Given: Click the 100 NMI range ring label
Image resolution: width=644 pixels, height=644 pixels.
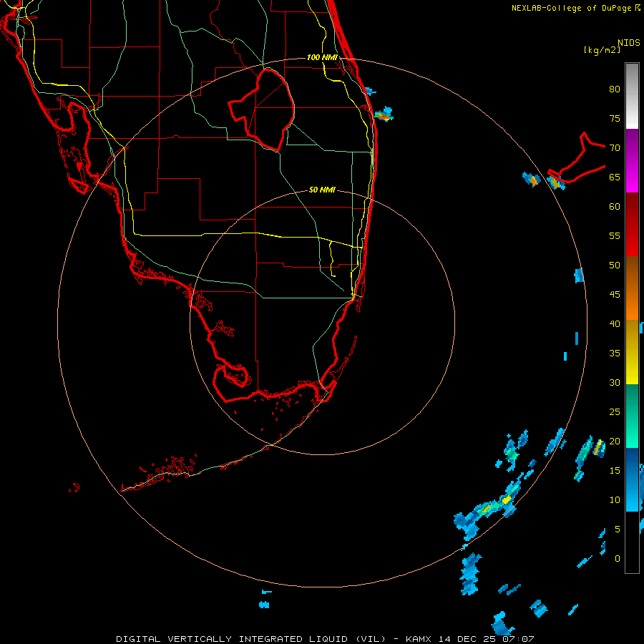Looking at the screenshot, I should (x=322, y=57).
